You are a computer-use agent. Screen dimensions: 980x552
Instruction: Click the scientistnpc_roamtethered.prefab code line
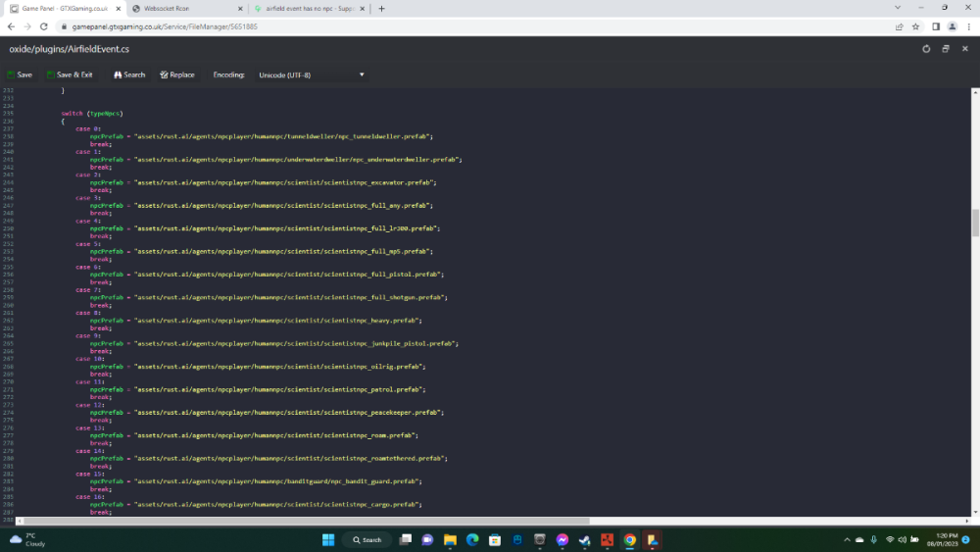coord(269,458)
